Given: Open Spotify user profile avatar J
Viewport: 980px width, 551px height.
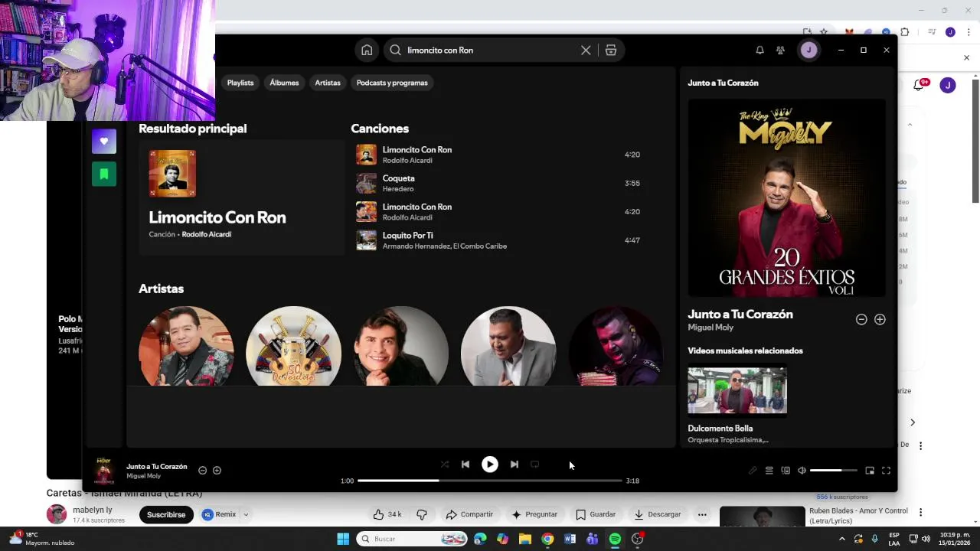Looking at the screenshot, I should 808,50.
